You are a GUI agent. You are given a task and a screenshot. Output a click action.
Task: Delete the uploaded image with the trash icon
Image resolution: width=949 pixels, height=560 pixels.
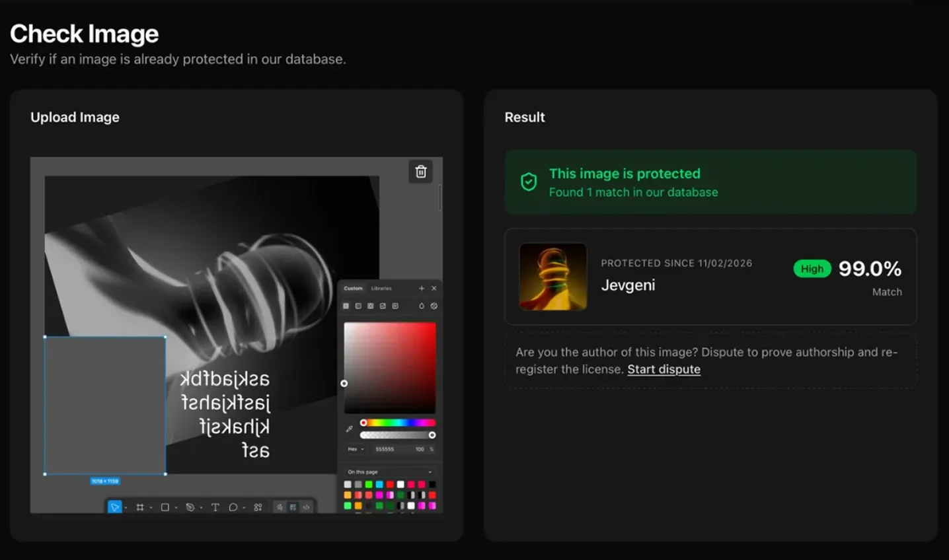point(420,172)
